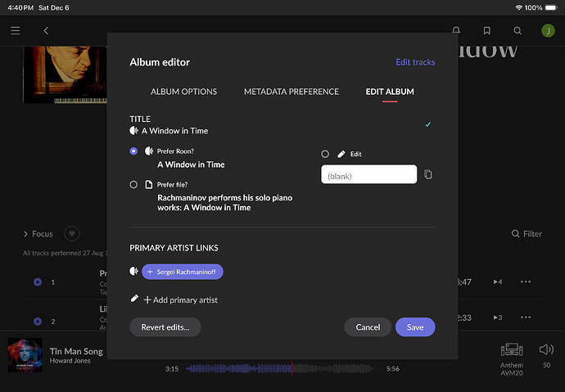Screen dimensions: 565x392
Task: Select the Edit Album tab
Action: pyautogui.click(x=390, y=92)
